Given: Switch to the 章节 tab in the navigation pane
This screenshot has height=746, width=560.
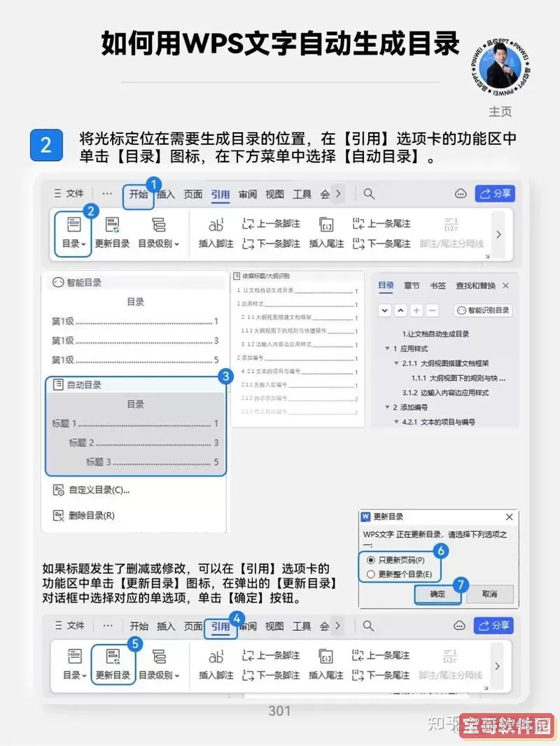Looking at the screenshot, I should pyautogui.click(x=412, y=286).
